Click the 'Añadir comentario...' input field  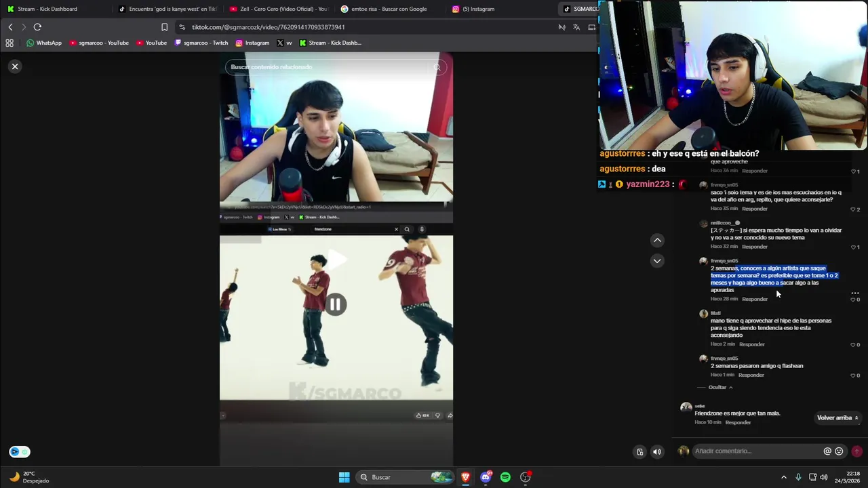point(756,451)
